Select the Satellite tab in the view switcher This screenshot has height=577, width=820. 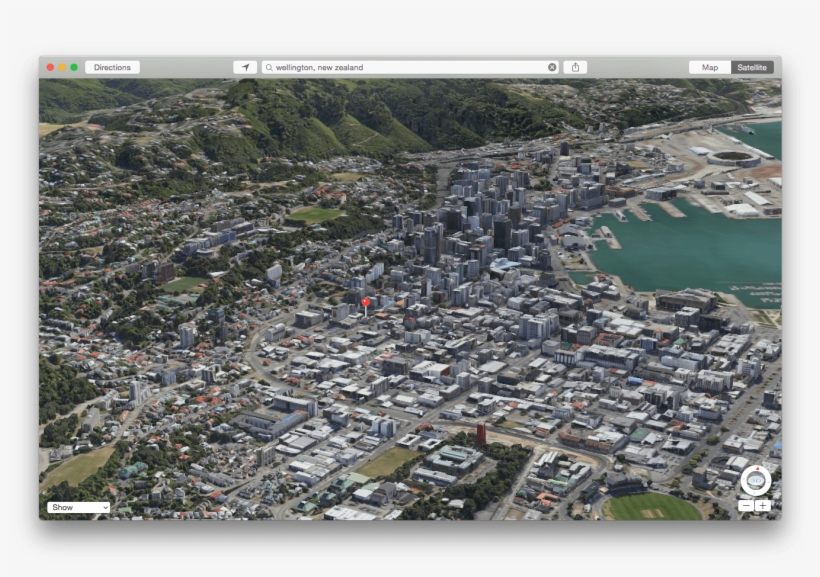752,67
